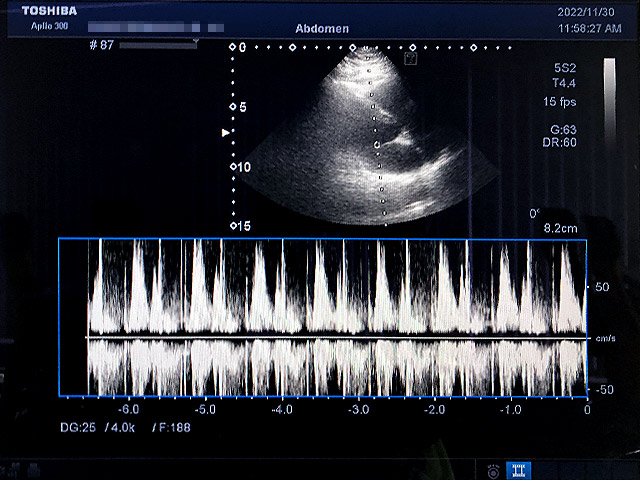Click the 50 cm/s velocity scale label
The height and width of the screenshot is (480, 640).
coord(602,287)
